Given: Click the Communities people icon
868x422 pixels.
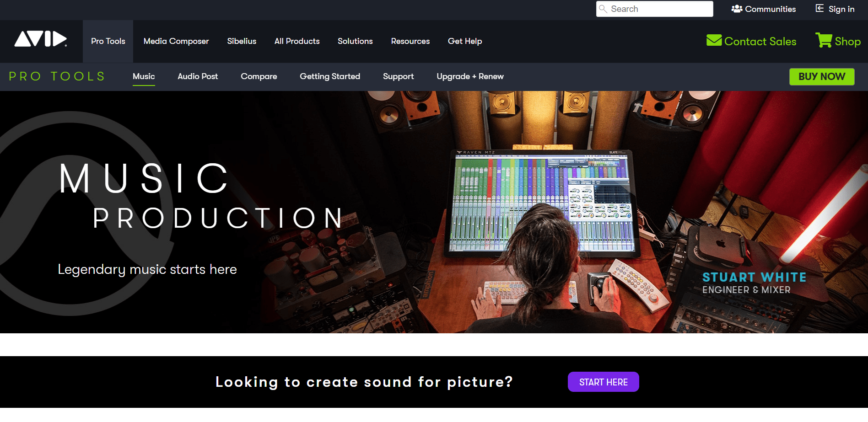Looking at the screenshot, I should 737,9.
